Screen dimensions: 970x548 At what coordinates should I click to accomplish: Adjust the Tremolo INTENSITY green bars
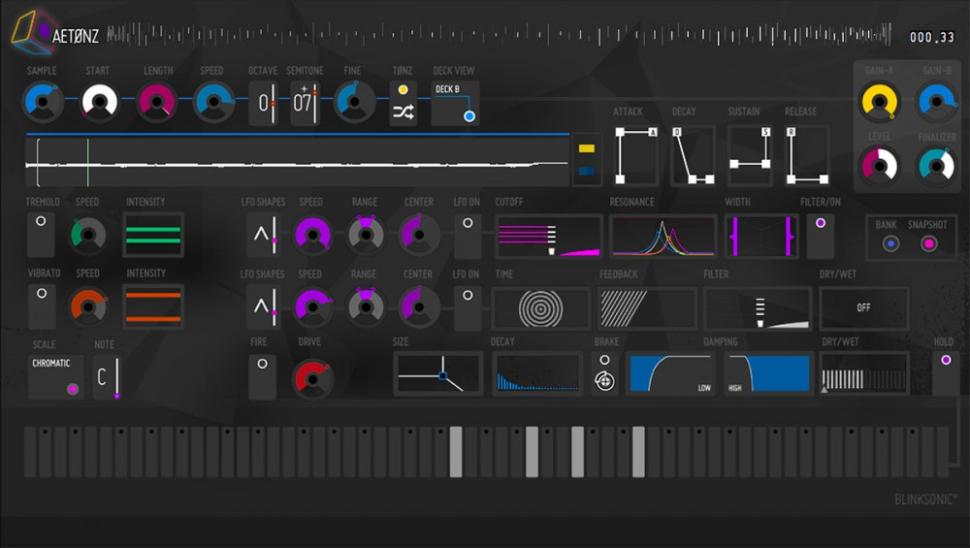(x=153, y=234)
